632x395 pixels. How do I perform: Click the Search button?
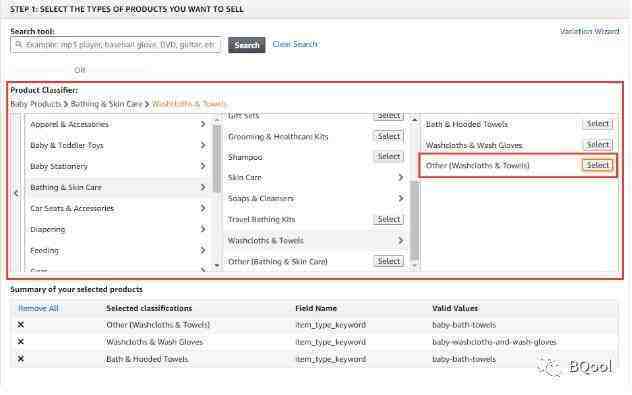pyautogui.click(x=247, y=45)
